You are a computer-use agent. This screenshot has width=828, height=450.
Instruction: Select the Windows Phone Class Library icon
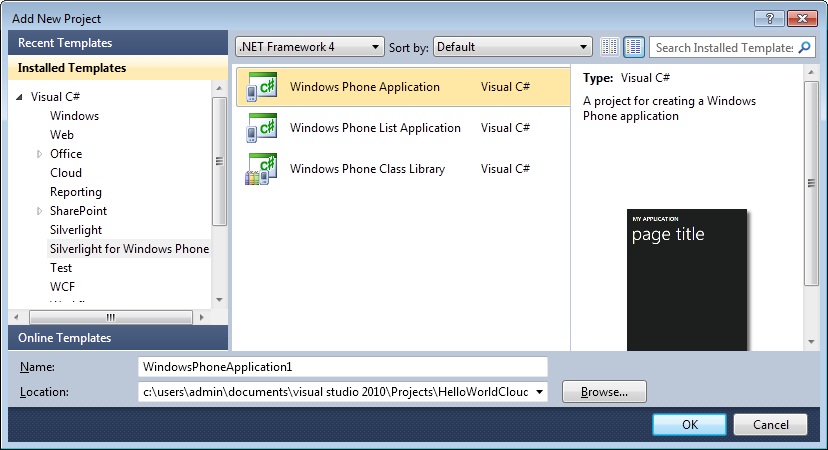coord(261,170)
